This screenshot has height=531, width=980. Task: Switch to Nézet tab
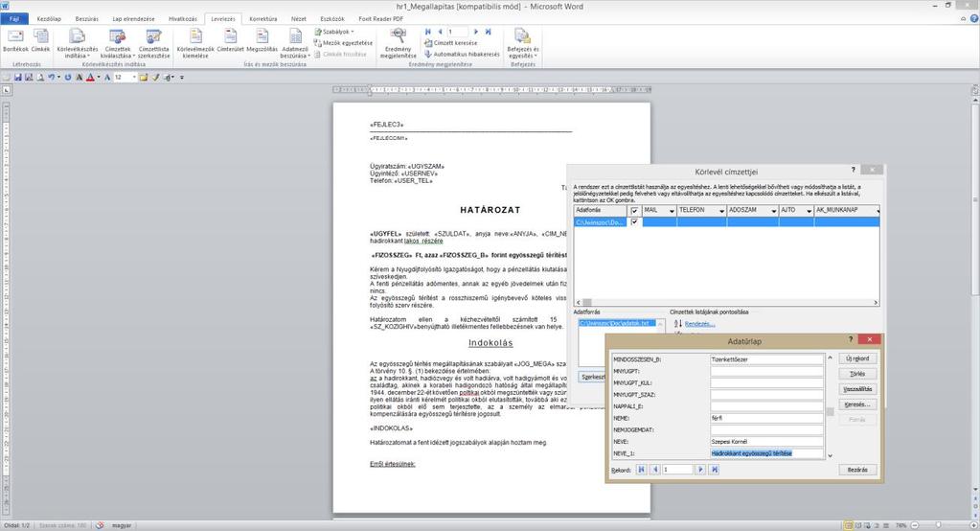tap(298, 19)
